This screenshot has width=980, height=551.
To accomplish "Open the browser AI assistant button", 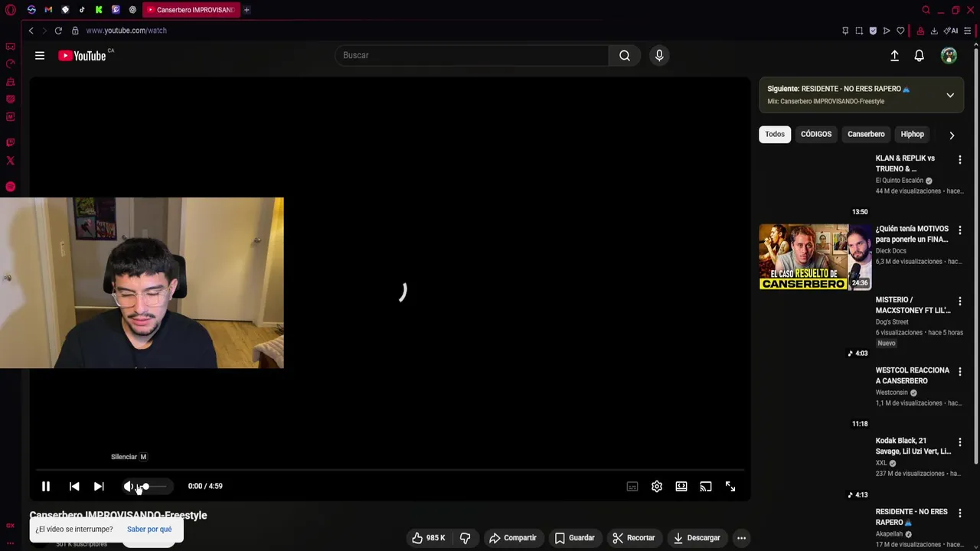I will click(x=951, y=31).
